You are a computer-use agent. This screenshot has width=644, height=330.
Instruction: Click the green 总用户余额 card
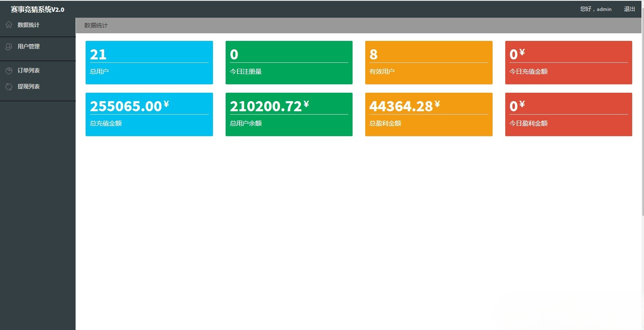(x=289, y=114)
